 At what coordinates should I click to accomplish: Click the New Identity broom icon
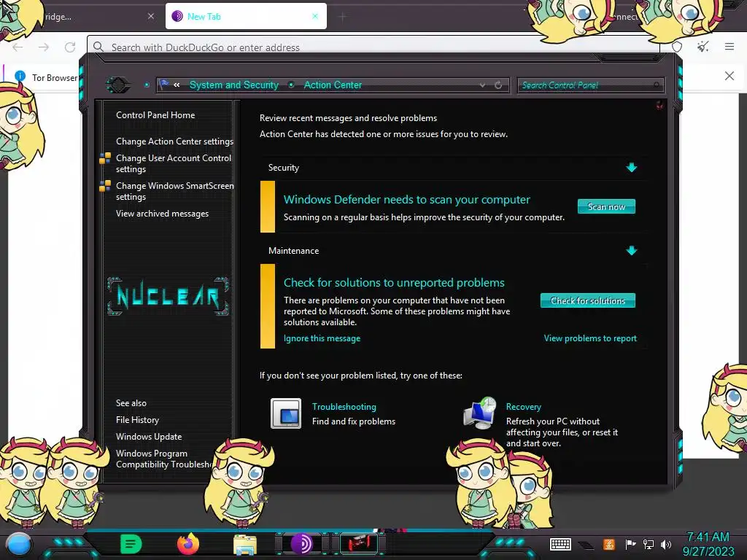point(703,46)
